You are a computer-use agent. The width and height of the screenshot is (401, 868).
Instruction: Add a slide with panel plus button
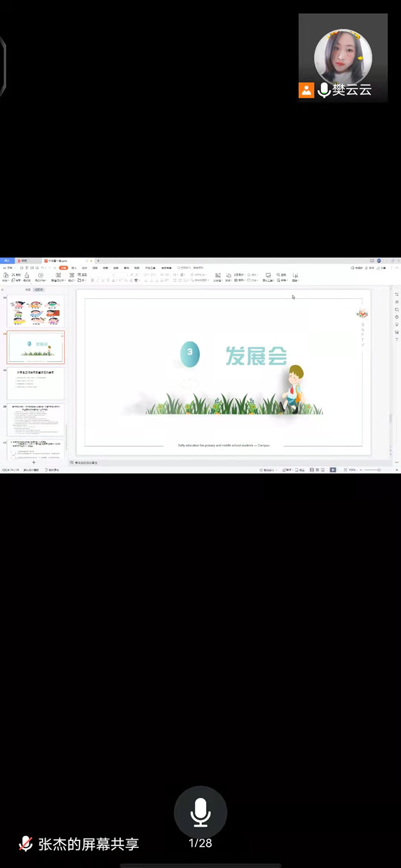click(x=34, y=462)
